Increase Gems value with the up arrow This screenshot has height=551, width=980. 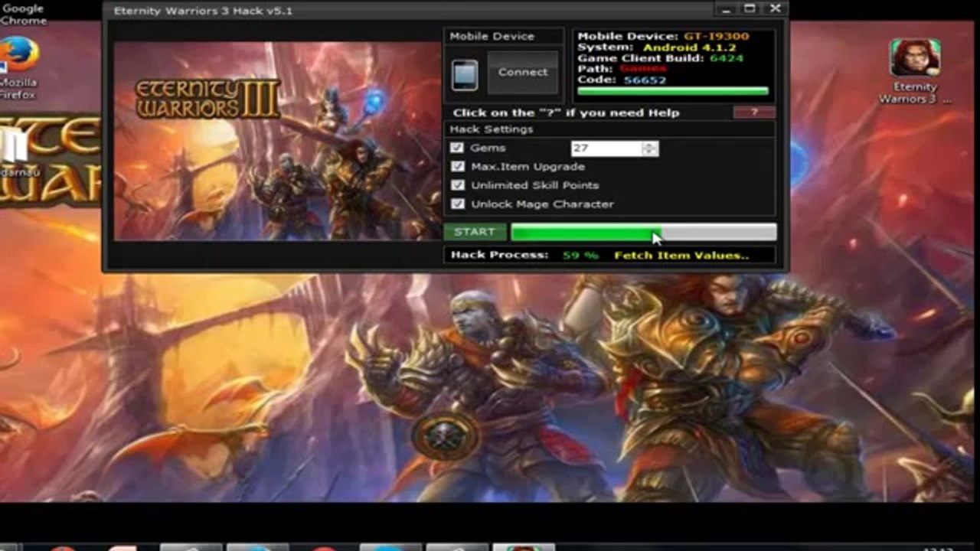[x=650, y=145]
